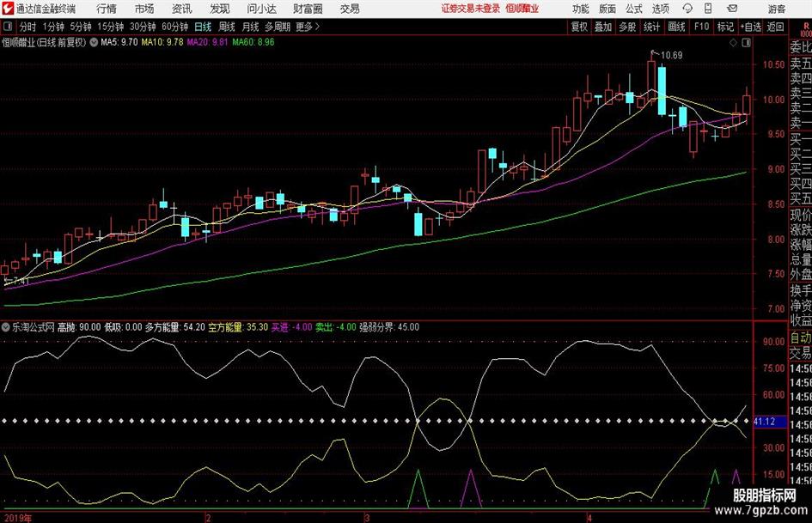This screenshot has height=523, width=812.
Task: Click the 通达信 app logo icon
Action: [x=7, y=9]
